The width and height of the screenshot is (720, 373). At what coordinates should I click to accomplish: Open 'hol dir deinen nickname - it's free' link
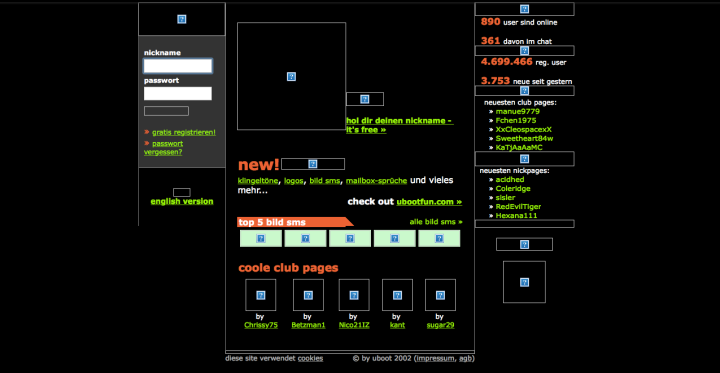(x=399, y=125)
